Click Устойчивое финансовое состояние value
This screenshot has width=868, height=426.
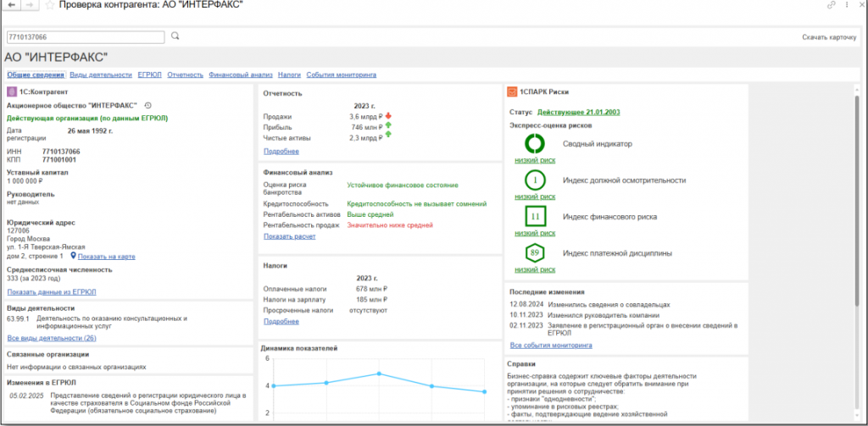403,185
